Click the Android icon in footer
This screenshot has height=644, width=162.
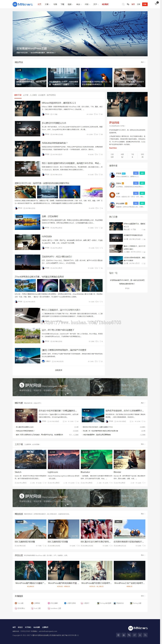point(118,635)
